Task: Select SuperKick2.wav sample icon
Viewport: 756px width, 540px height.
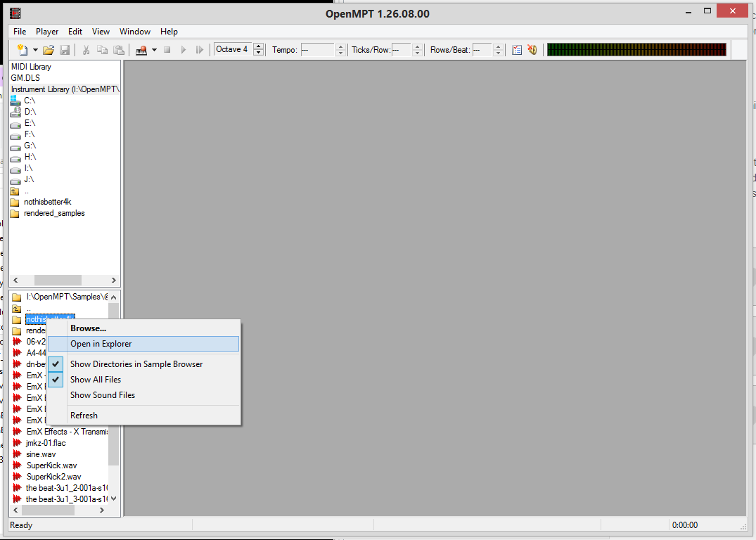Action: [17, 477]
